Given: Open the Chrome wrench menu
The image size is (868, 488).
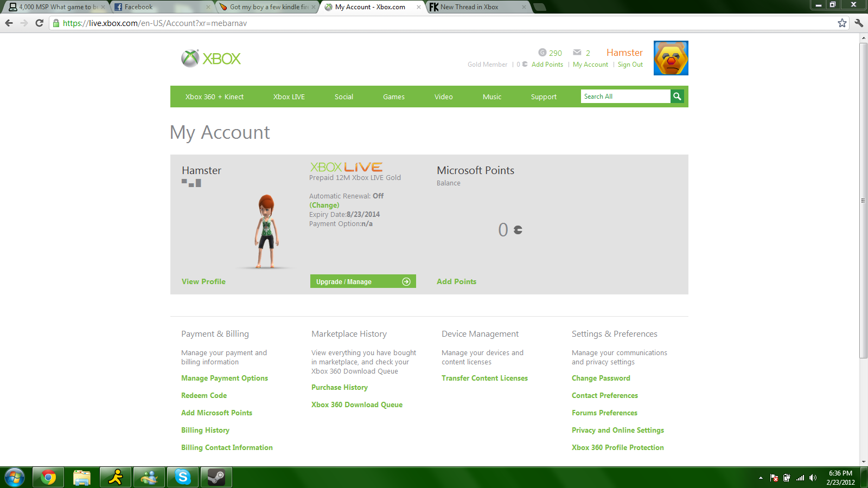Looking at the screenshot, I should pos(859,23).
